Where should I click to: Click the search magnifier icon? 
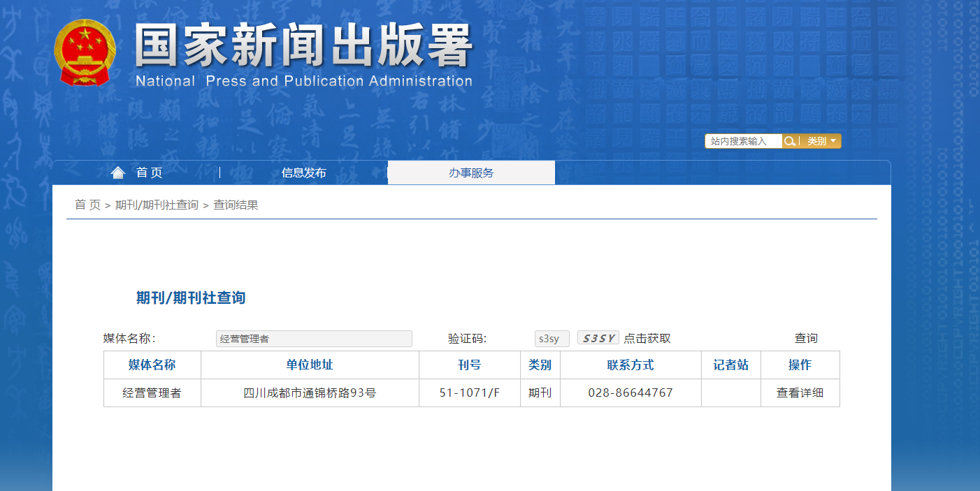point(790,141)
